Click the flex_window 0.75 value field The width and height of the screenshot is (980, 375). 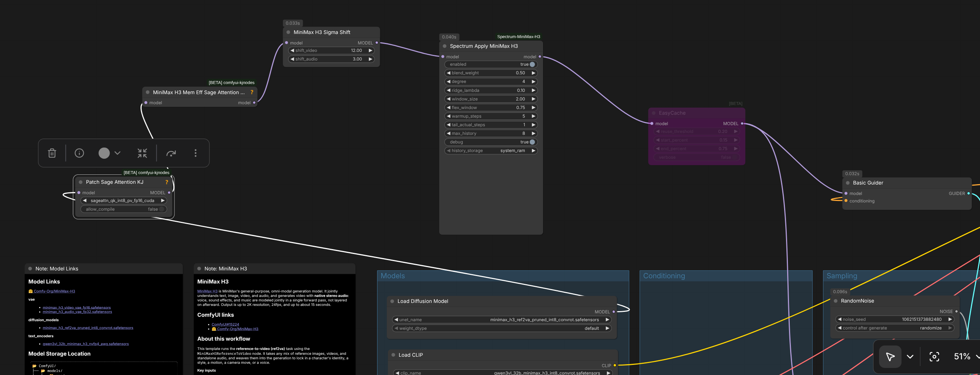click(491, 108)
